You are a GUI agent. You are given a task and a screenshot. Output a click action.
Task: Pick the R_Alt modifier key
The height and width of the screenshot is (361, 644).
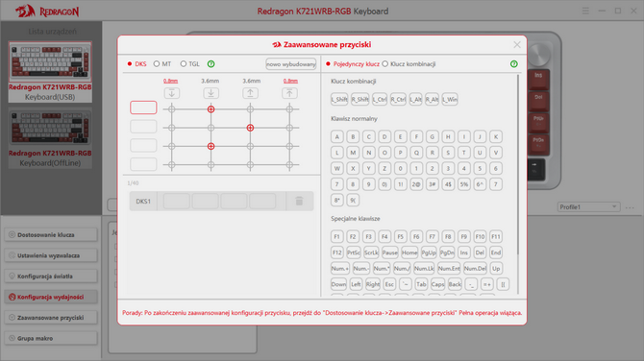click(432, 99)
